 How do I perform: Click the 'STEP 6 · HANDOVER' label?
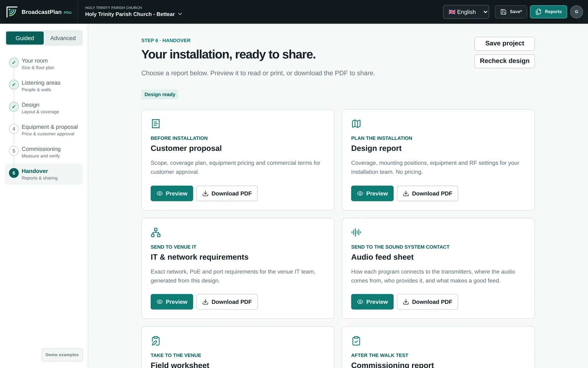(x=166, y=40)
